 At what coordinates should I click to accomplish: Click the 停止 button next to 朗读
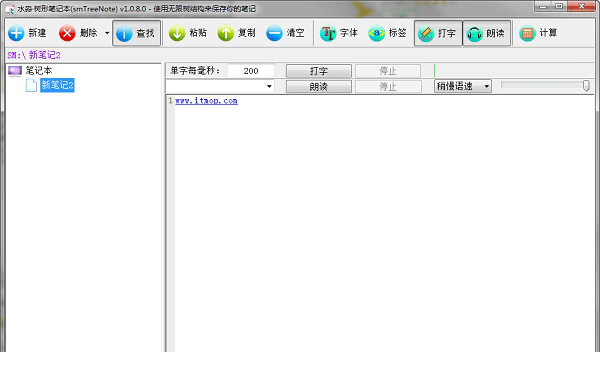pos(388,87)
